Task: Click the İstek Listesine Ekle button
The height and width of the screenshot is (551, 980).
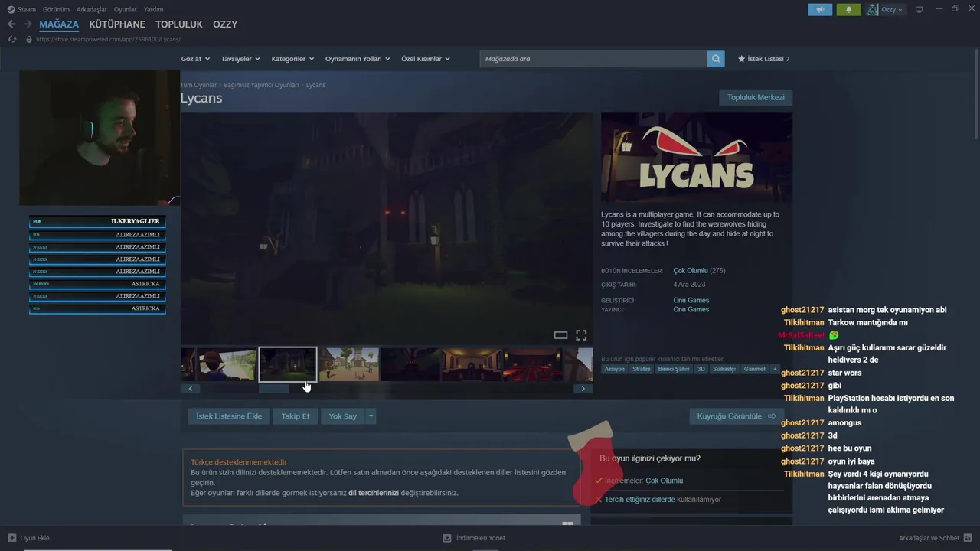Action: pyautogui.click(x=229, y=416)
